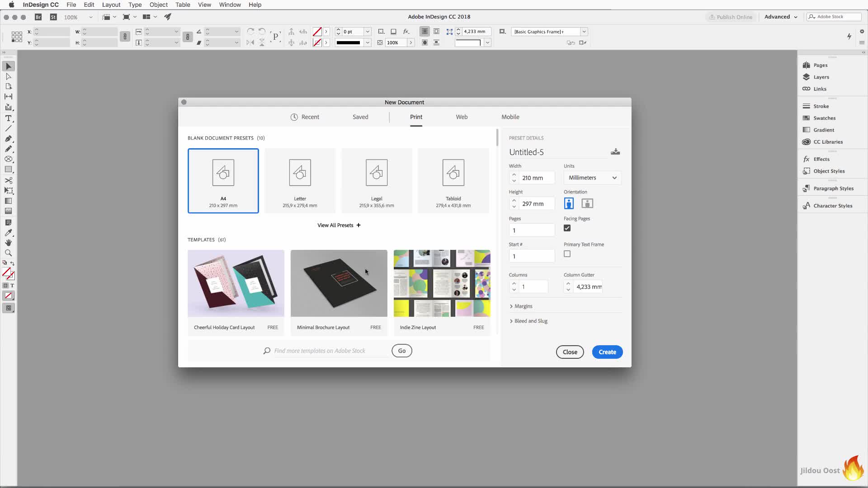The height and width of the screenshot is (488, 868).
Task: Open the Units dropdown showing Millimeters
Action: pos(592,178)
